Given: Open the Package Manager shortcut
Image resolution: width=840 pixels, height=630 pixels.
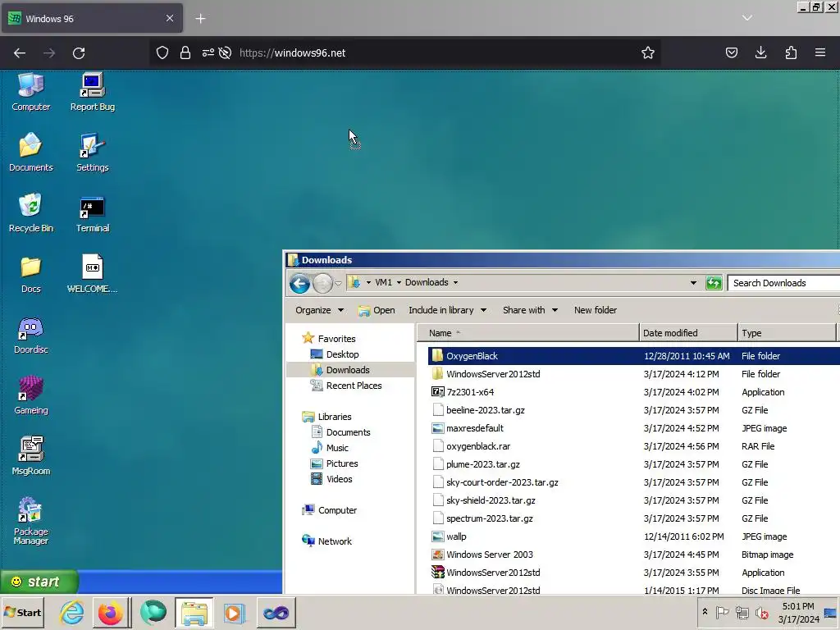Looking at the screenshot, I should 30,521.
